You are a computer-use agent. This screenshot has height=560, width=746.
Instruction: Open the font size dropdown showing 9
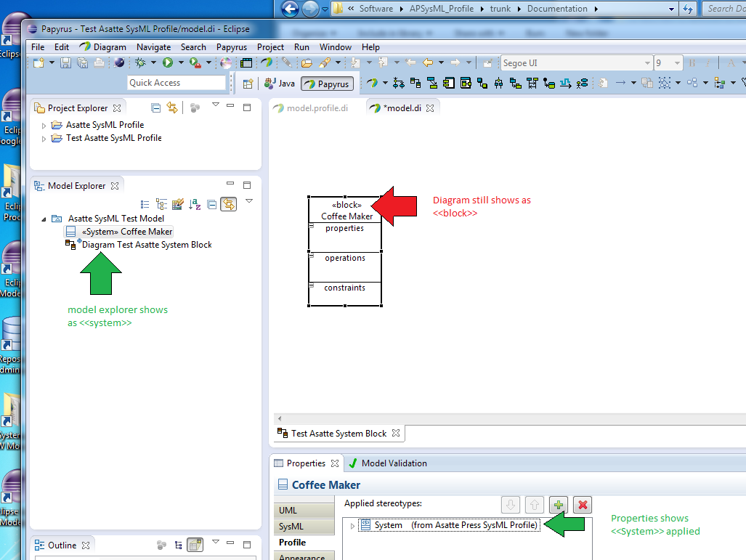[x=678, y=62]
